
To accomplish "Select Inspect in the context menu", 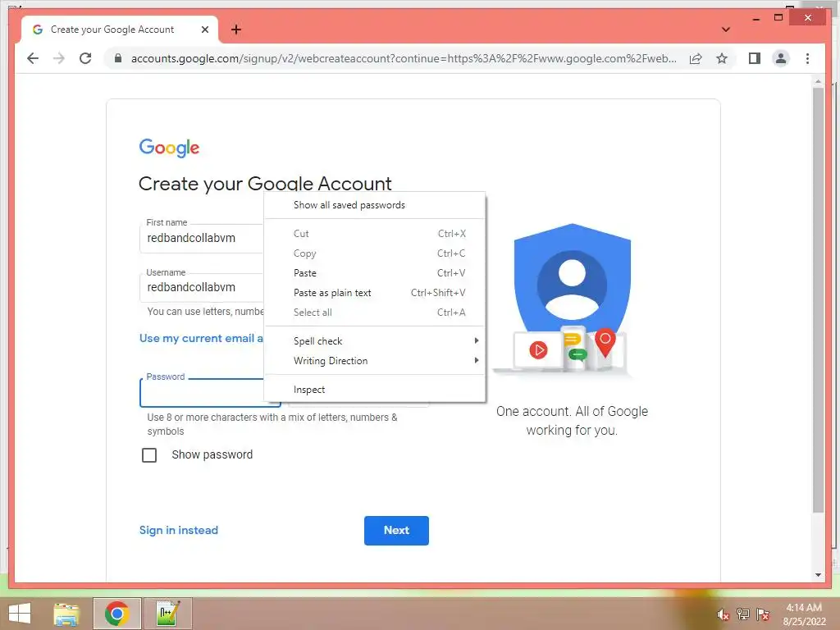I will tap(374, 390).
